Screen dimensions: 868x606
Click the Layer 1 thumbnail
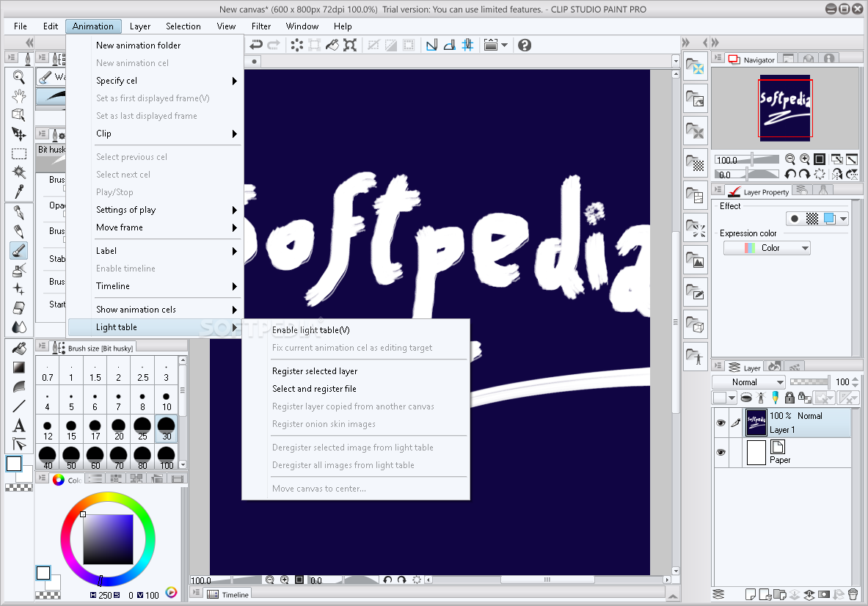pos(756,423)
